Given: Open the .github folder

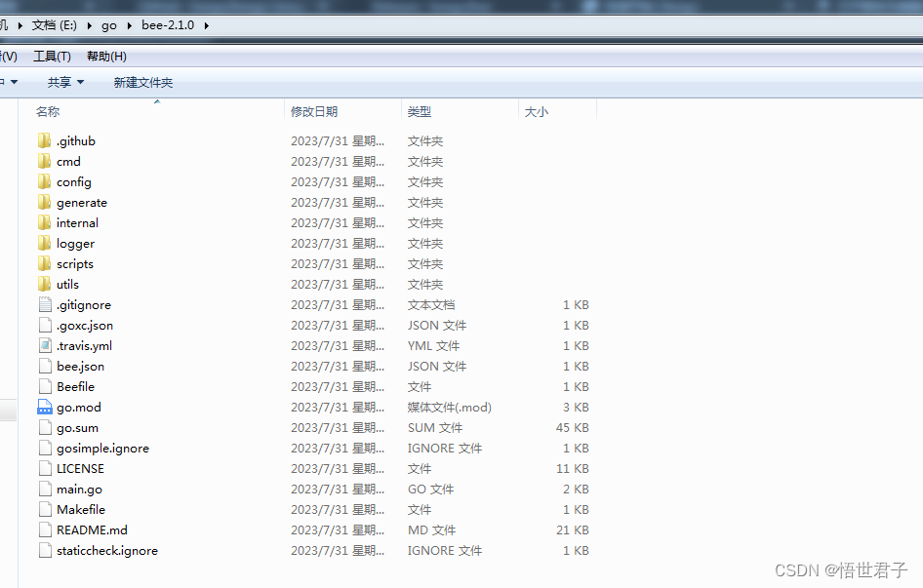Looking at the screenshot, I should [74, 140].
